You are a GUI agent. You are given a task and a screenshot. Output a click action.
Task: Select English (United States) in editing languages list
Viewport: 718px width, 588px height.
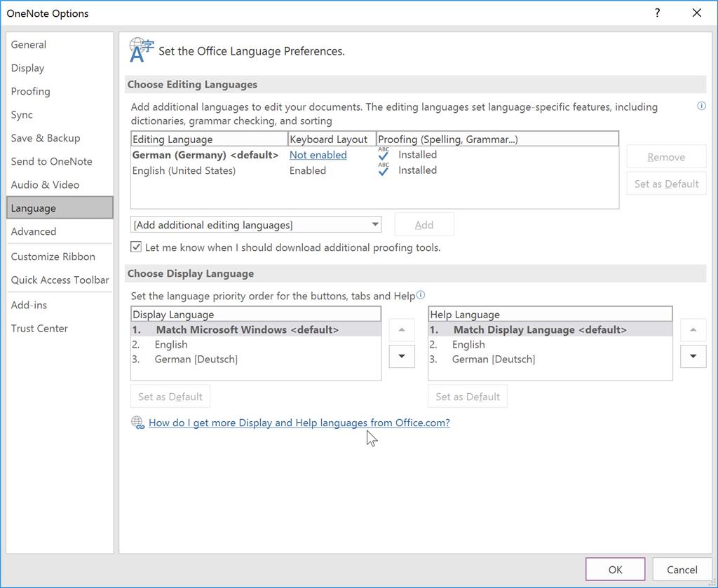click(185, 170)
